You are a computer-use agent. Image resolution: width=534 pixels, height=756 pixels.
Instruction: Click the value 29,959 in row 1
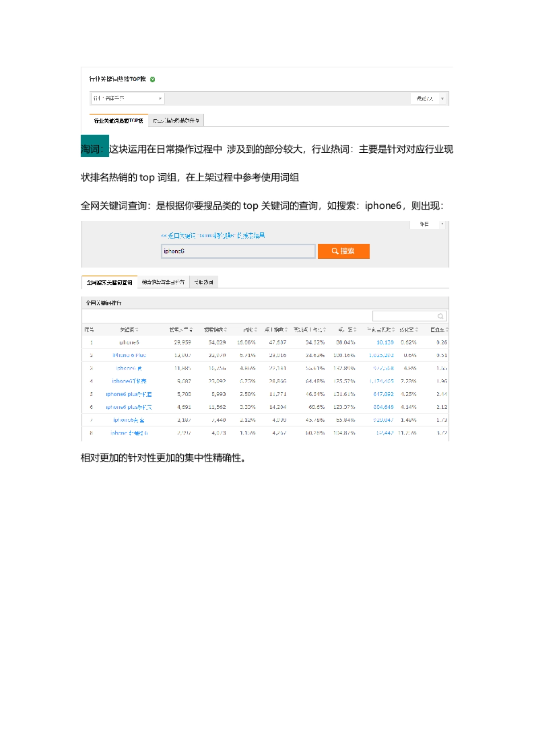(x=182, y=343)
